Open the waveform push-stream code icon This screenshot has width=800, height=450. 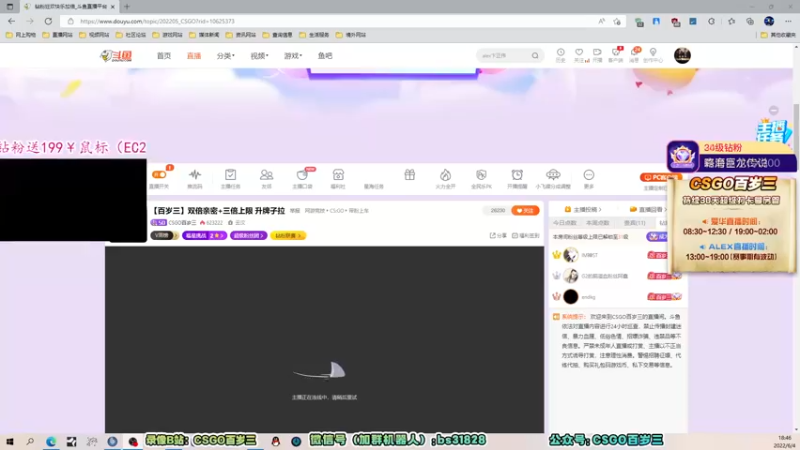click(194, 174)
